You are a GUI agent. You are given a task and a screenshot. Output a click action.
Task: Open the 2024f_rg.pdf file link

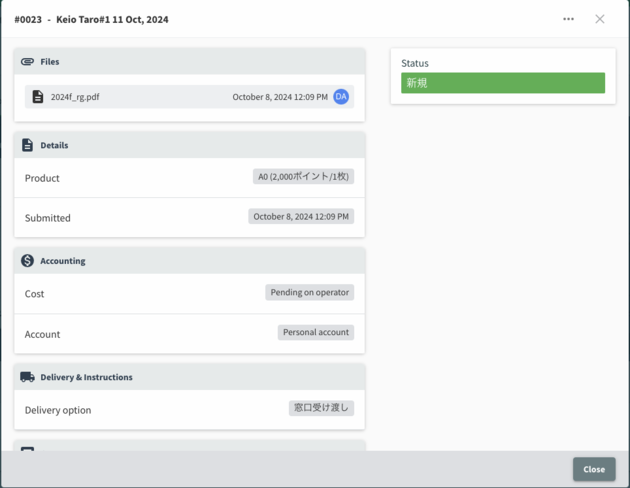[75, 97]
